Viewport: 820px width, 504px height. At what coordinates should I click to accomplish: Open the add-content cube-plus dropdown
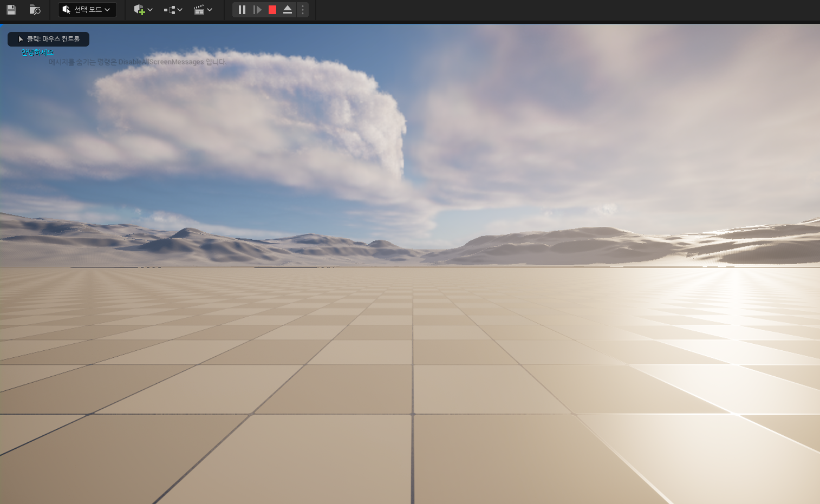click(143, 10)
